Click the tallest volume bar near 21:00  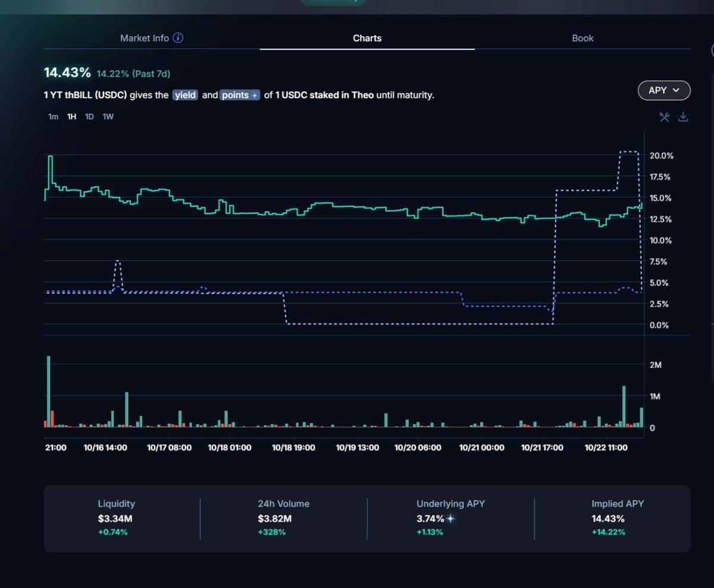coord(49,392)
